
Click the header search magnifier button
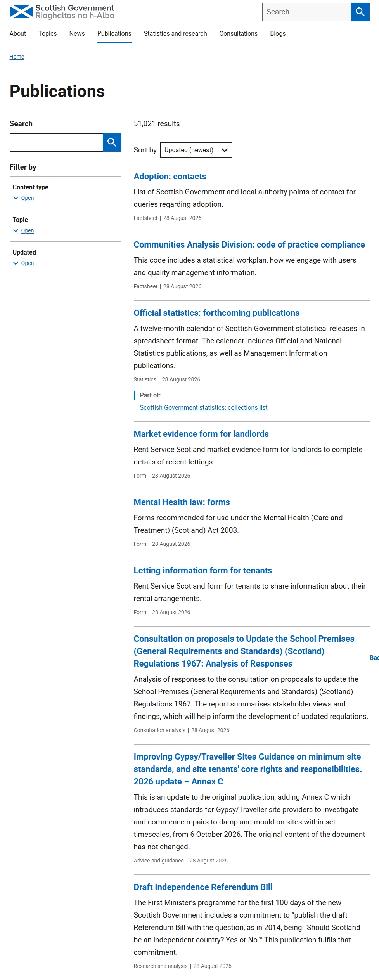coord(360,12)
